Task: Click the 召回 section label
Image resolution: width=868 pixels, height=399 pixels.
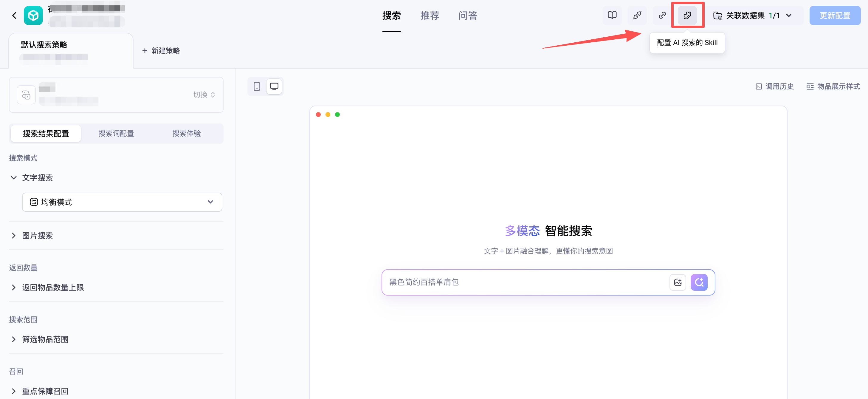Action: pyautogui.click(x=16, y=371)
